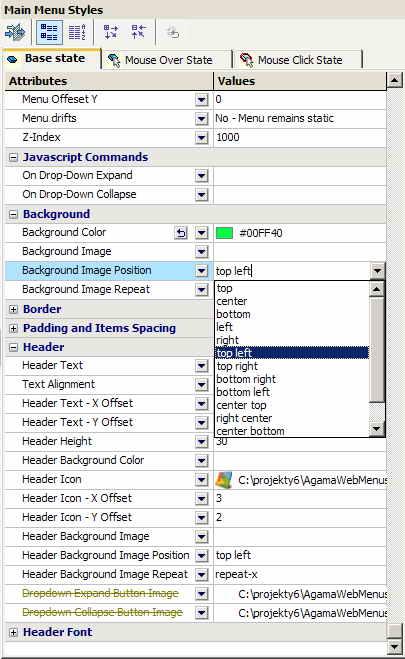Click the dropdown list's scroll down arrow
The width and height of the screenshot is (405, 659).
(x=376, y=429)
